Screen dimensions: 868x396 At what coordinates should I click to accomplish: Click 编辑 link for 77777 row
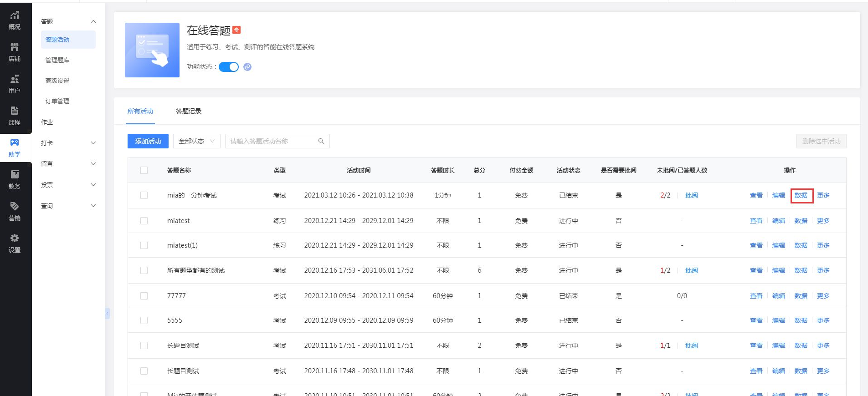pos(778,296)
